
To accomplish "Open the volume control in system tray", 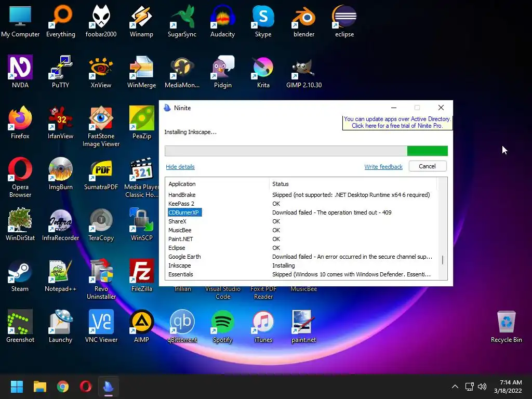I will (x=482, y=387).
